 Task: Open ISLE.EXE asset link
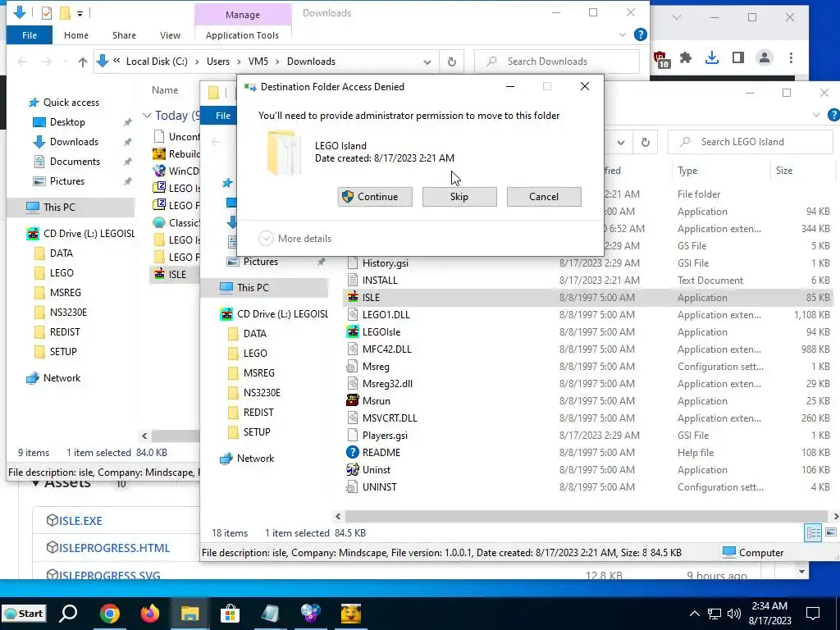click(x=80, y=521)
